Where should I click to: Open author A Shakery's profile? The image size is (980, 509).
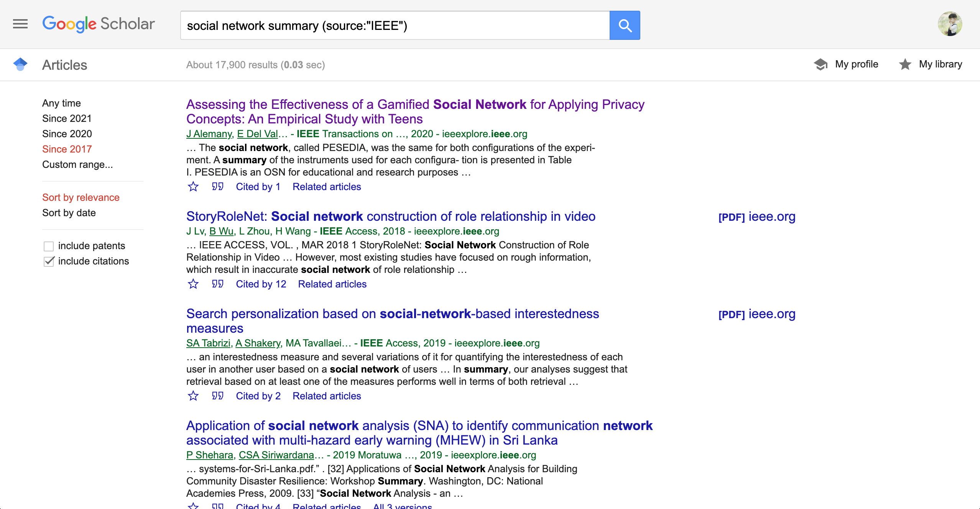[258, 343]
